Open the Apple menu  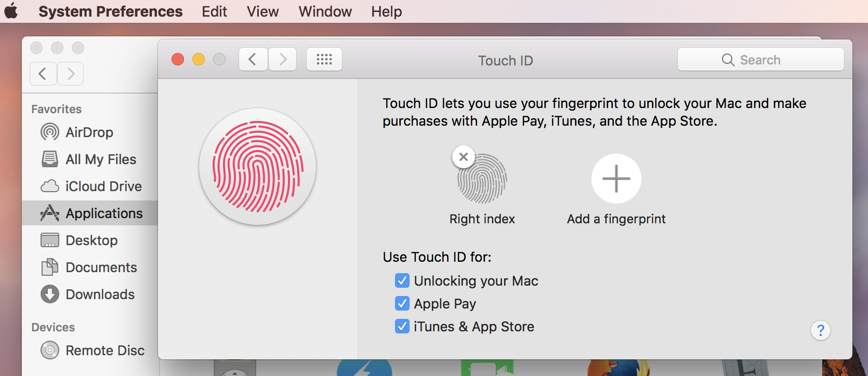point(11,11)
